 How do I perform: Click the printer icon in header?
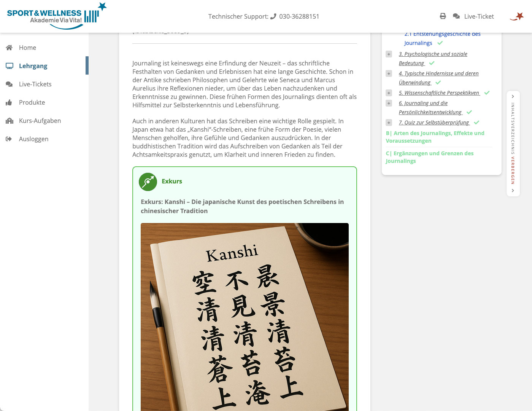443,16
